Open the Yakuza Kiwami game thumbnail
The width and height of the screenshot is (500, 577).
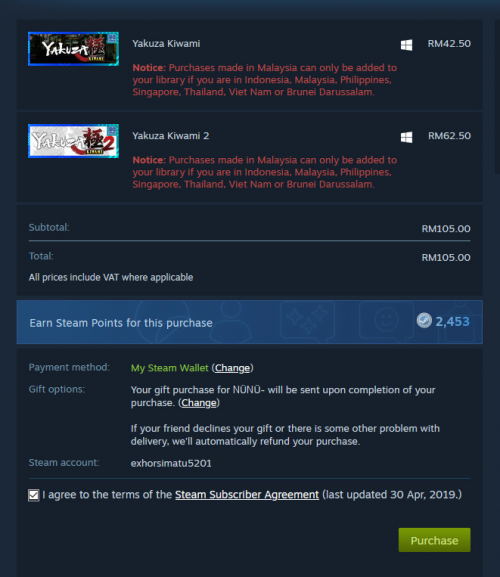pos(73,49)
